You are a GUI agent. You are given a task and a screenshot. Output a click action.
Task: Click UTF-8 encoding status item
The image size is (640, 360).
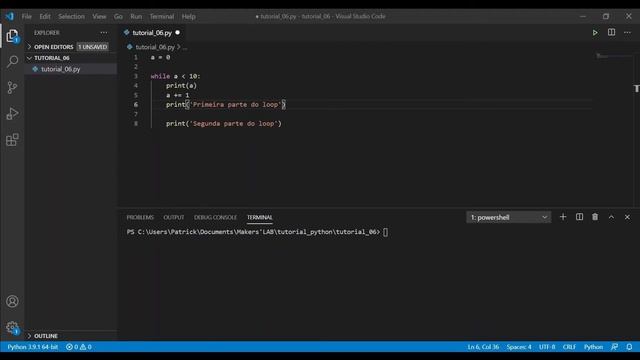coord(547,347)
